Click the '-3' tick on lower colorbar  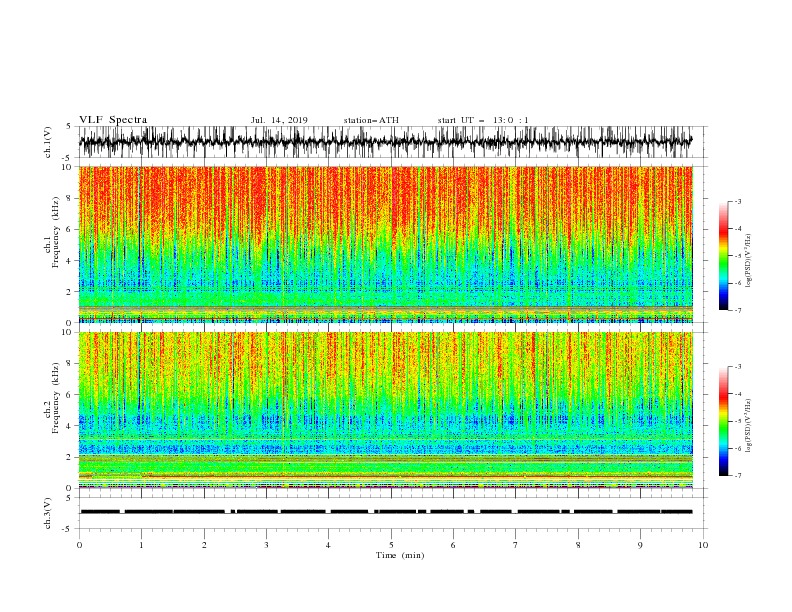click(x=738, y=367)
